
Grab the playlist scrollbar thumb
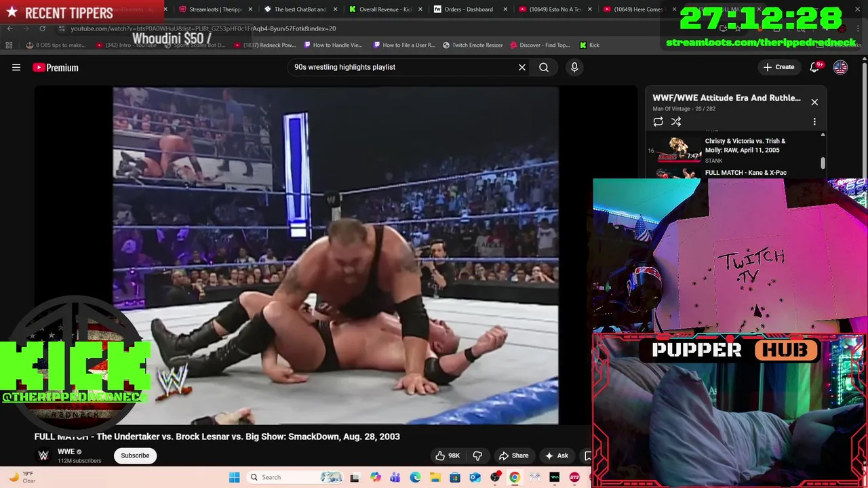[x=823, y=163]
